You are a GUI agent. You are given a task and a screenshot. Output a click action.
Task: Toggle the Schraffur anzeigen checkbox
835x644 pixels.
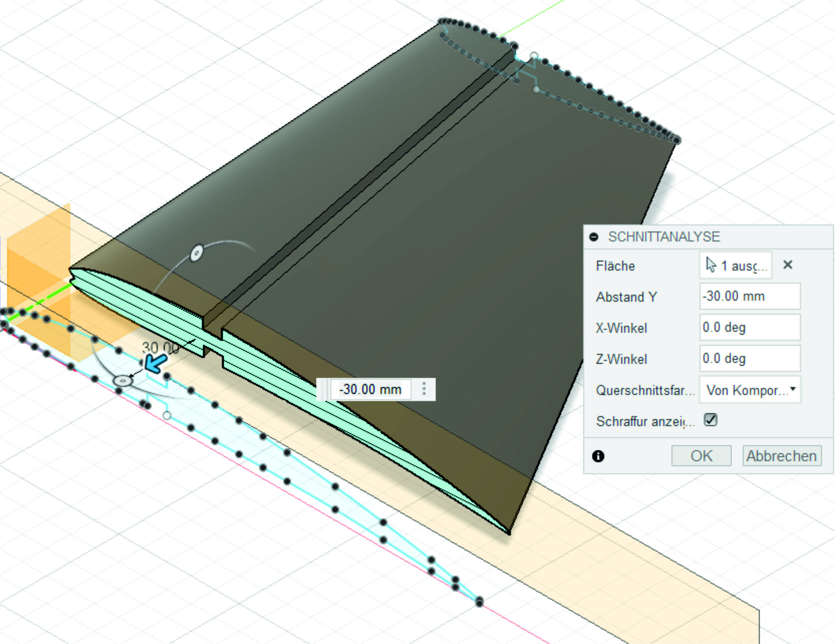click(710, 420)
